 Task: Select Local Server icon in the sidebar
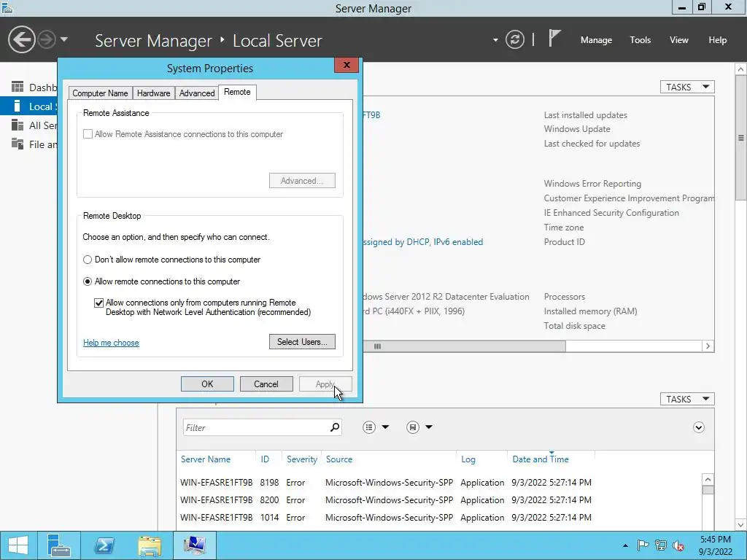tap(18, 106)
